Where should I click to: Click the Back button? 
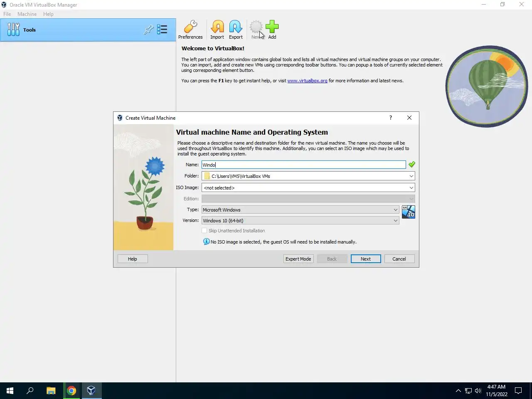pyautogui.click(x=332, y=259)
